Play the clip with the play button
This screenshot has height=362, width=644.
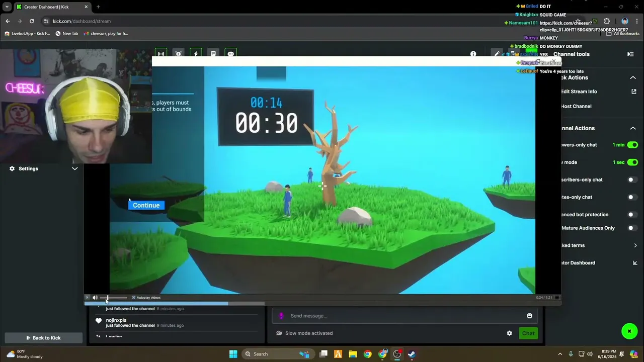coord(87,298)
